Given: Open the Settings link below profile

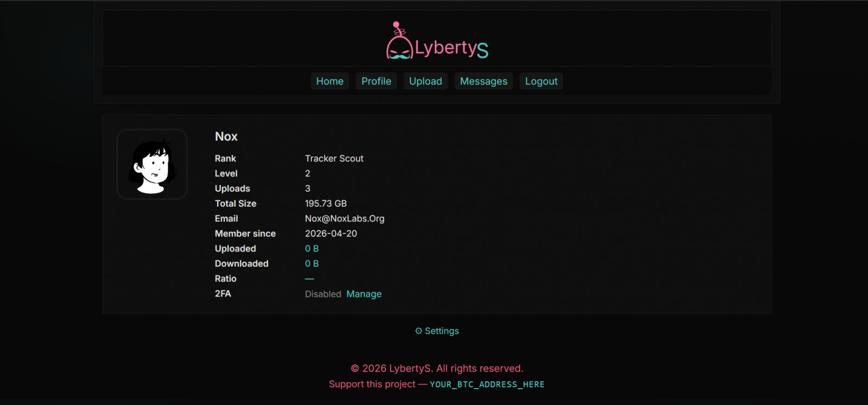Looking at the screenshot, I should 442,331.
